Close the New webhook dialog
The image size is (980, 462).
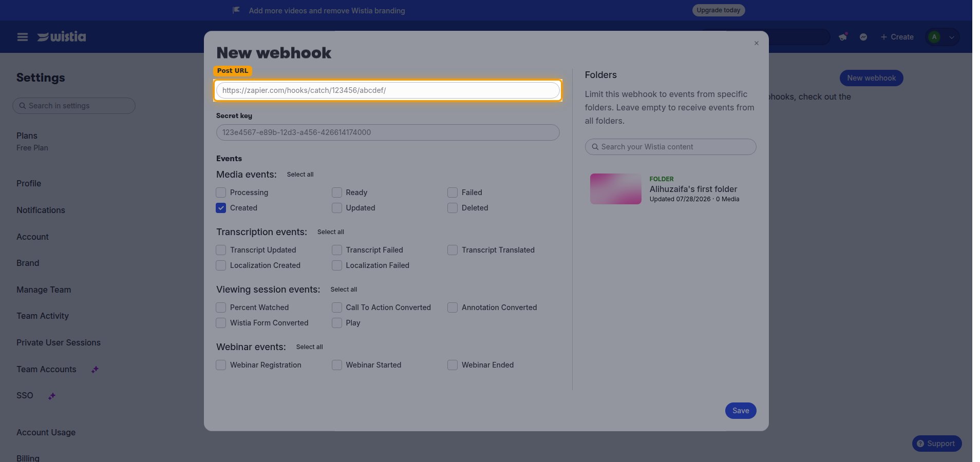tap(756, 43)
